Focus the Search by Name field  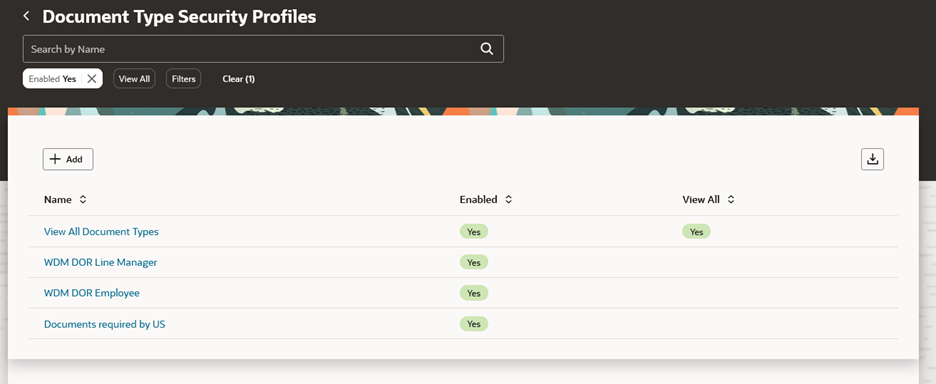251,49
